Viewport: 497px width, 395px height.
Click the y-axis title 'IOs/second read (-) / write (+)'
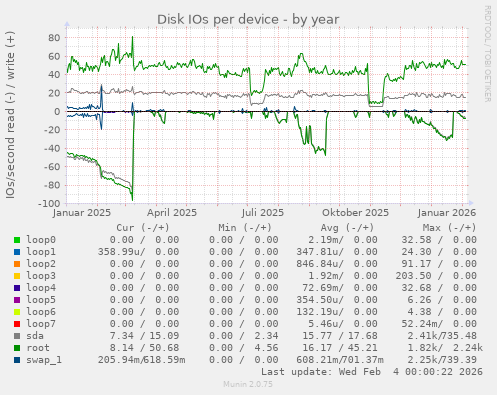[x=10, y=115]
